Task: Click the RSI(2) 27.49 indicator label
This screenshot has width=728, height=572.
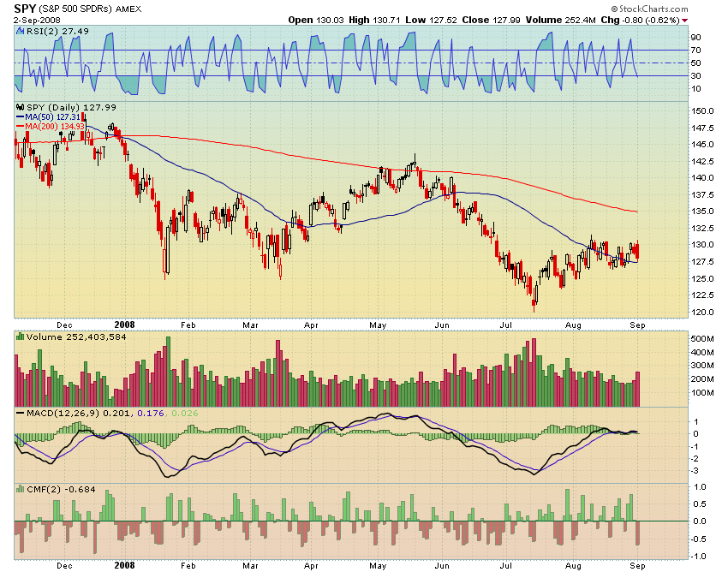Action: pyautogui.click(x=57, y=31)
